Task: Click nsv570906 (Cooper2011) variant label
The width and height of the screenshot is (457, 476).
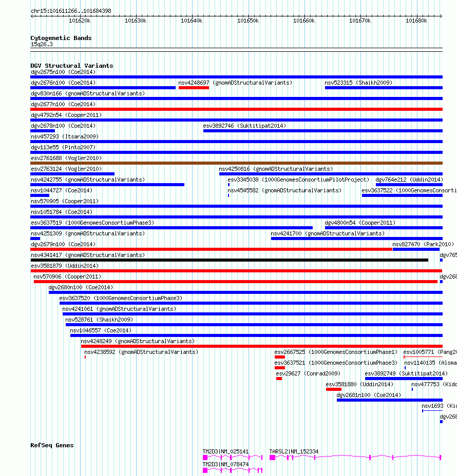Action: [67, 276]
